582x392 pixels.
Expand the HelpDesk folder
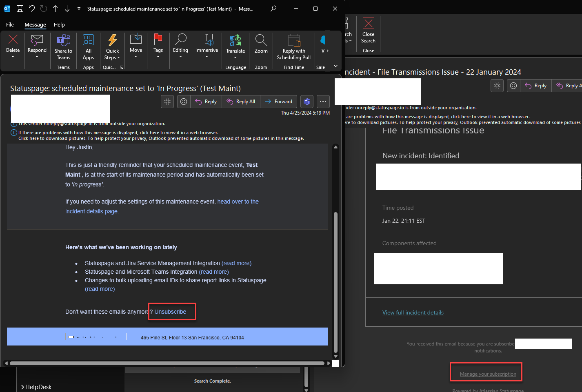[x=22, y=387]
